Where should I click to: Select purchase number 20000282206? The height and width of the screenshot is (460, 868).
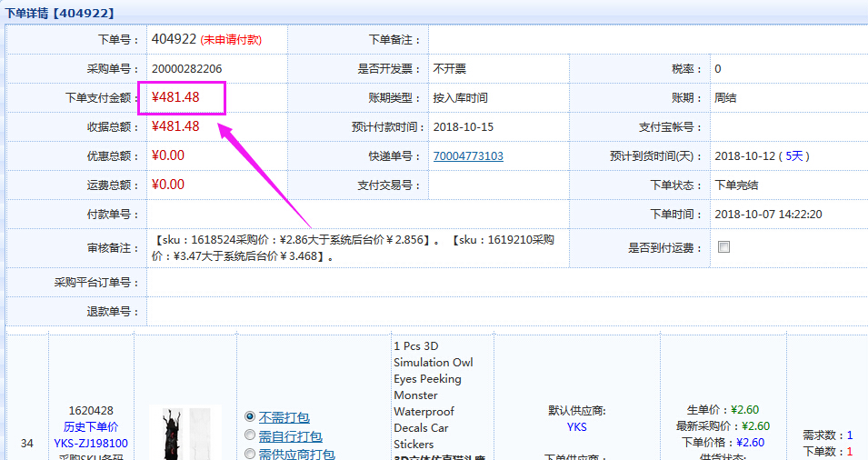tap(186, 69)
